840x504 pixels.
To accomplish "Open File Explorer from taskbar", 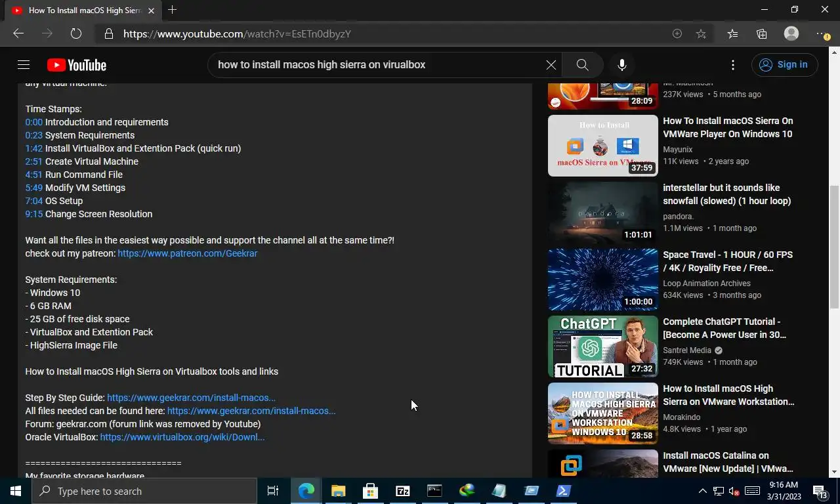I will point(339,491).
